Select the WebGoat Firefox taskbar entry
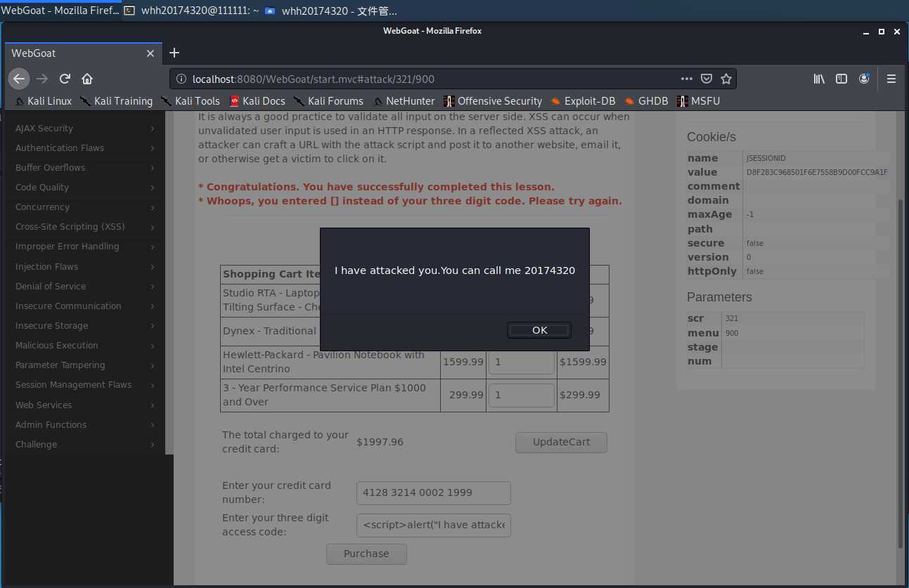 tap(60, 11)
